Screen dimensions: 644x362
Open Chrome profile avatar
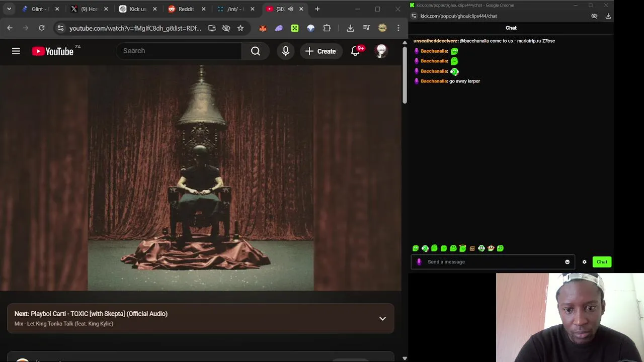(382, 28)
